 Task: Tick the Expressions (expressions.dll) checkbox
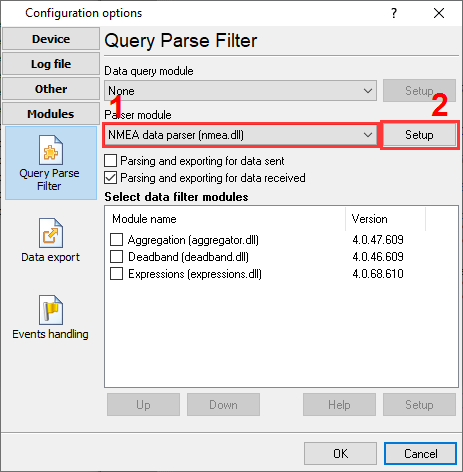click(x=116, y=274)
